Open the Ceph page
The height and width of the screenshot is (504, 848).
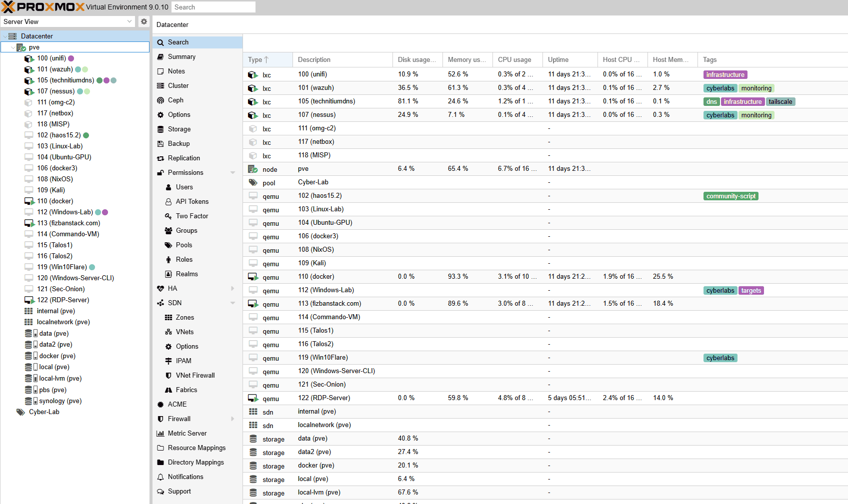point(197,100)
